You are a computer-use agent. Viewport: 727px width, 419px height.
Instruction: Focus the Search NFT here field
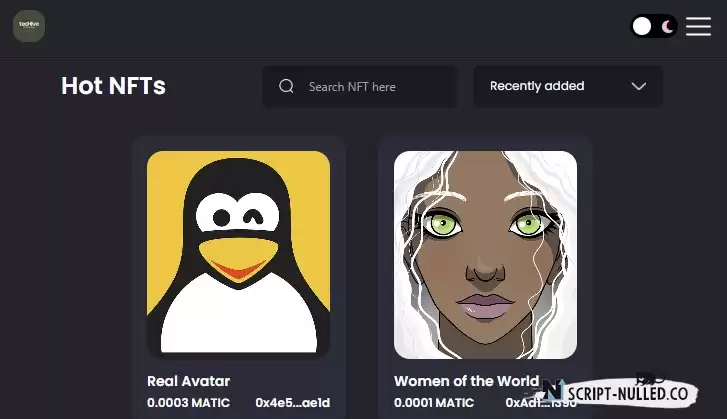point(359,87)
